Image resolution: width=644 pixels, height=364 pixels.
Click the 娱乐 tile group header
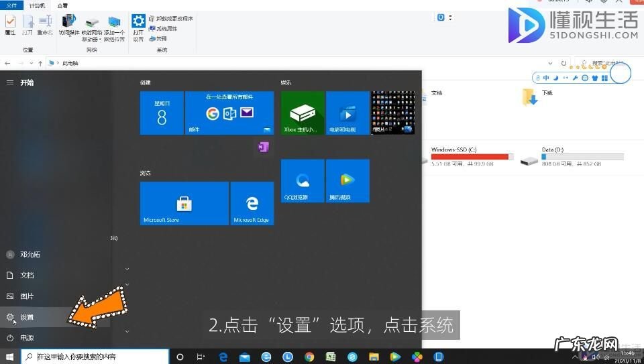coord(286,82)
